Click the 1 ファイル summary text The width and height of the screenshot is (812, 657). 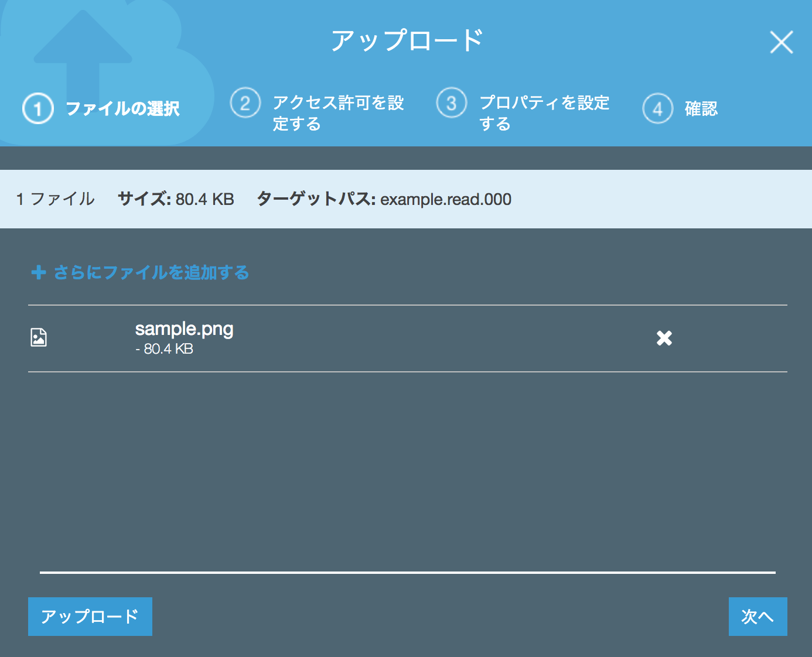(x=56, y=199)
